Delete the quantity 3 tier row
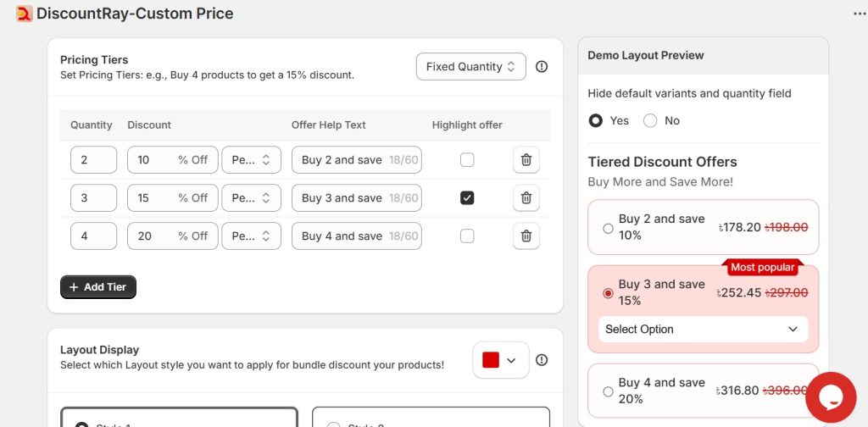 click(x=526, y=198)
